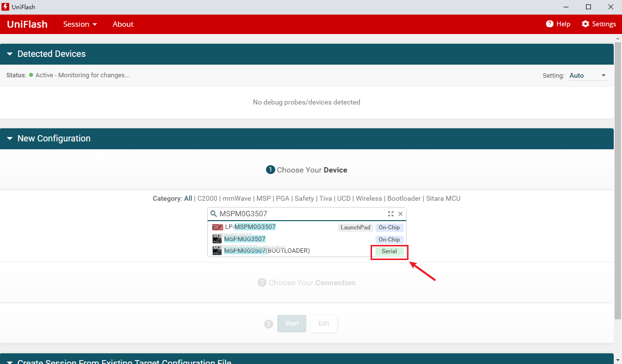The width and height of the screenshot is (622, 364).
Task: Click the No debug probes/devices detected message
Action: [x=306, y=102]
